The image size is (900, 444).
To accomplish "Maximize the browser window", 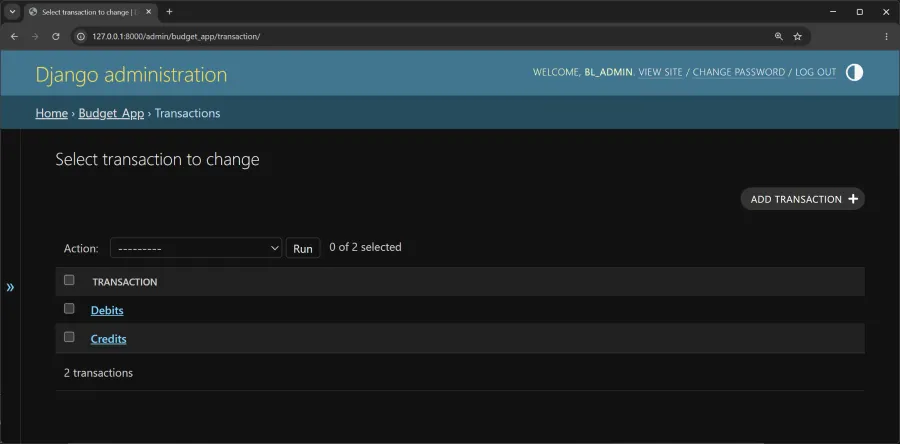I will pos(859,11).
